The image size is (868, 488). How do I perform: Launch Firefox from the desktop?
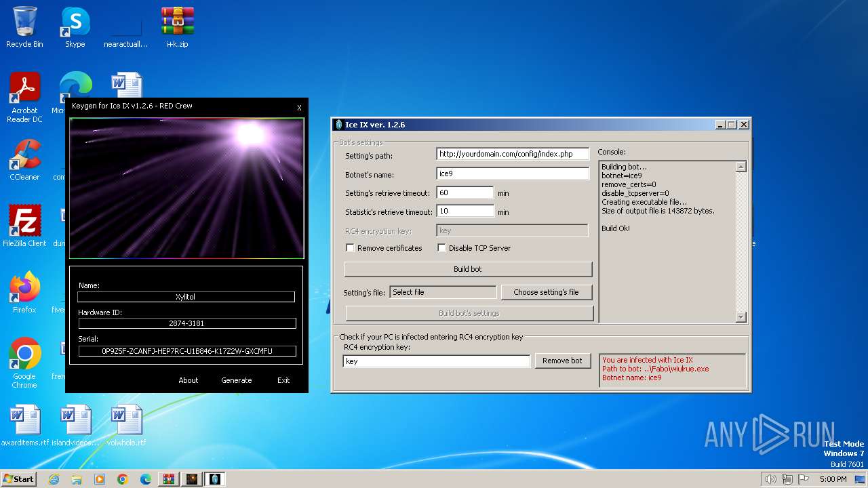(x=24, y=293)
